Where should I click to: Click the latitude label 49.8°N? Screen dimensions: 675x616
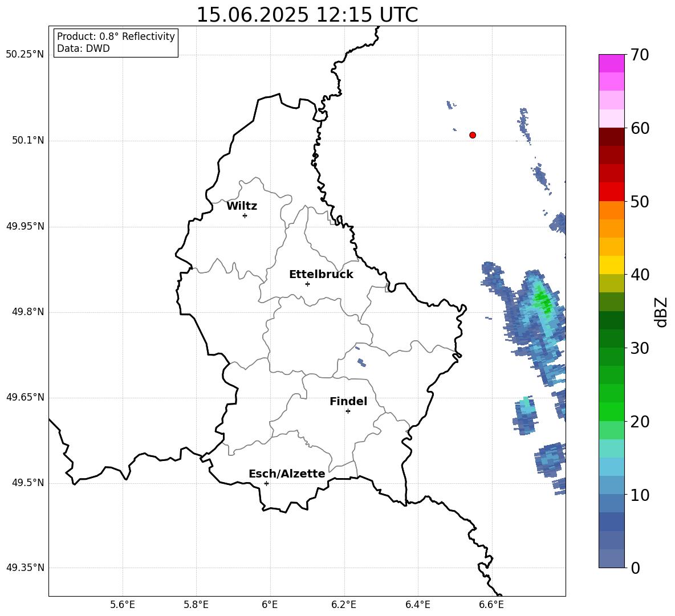click(28, 312)
